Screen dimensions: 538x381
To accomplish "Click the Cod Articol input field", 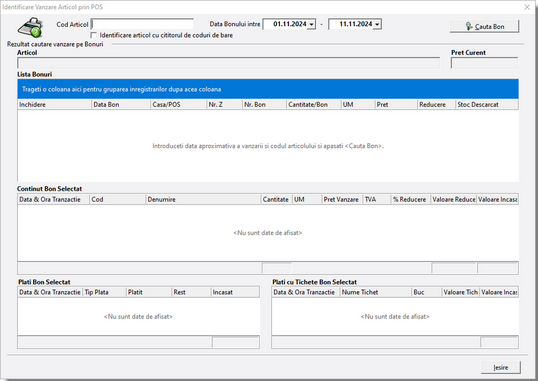I will click(143, 24).
